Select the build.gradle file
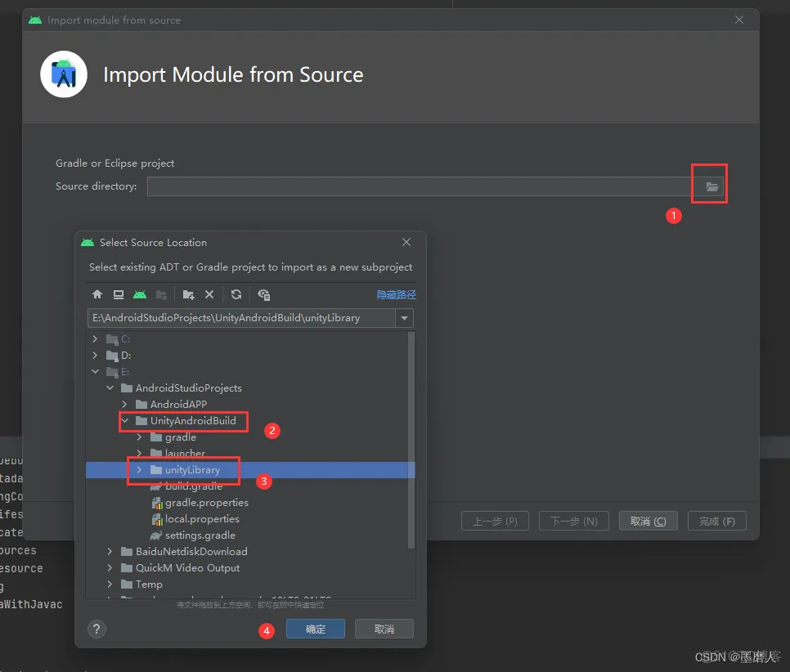 pyautogui.click(x=194, y=486)
